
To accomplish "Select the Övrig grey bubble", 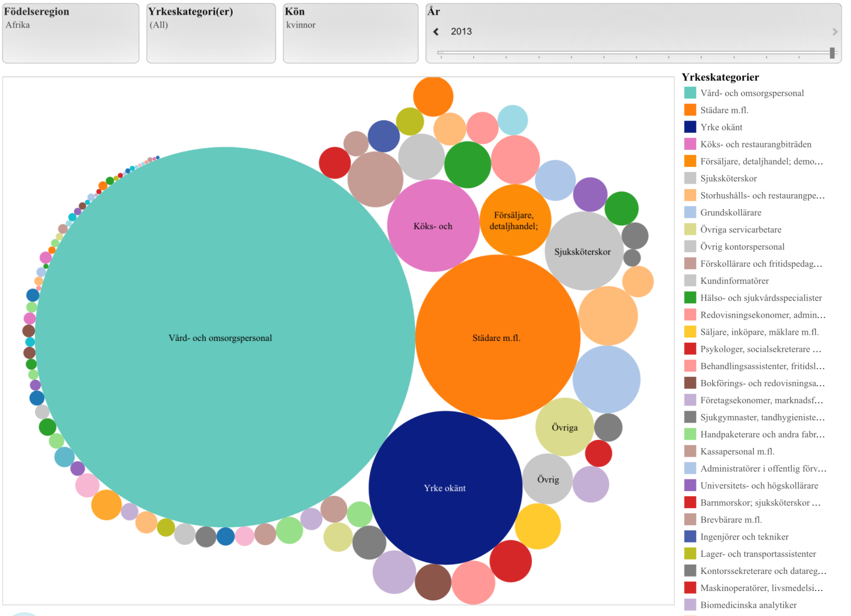I will (547, 479).
